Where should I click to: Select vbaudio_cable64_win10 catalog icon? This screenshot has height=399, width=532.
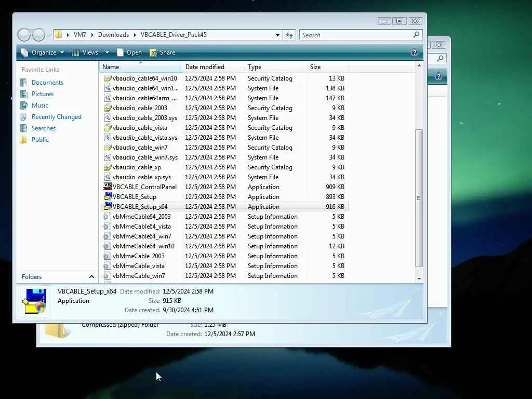point(108,78)
